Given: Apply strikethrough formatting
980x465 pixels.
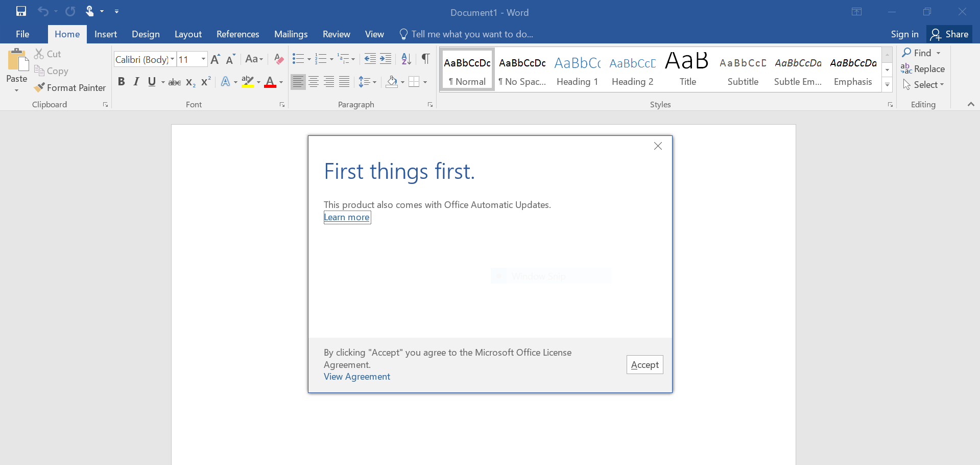Looking at the screenshot, I should click(x=174, y=82).
